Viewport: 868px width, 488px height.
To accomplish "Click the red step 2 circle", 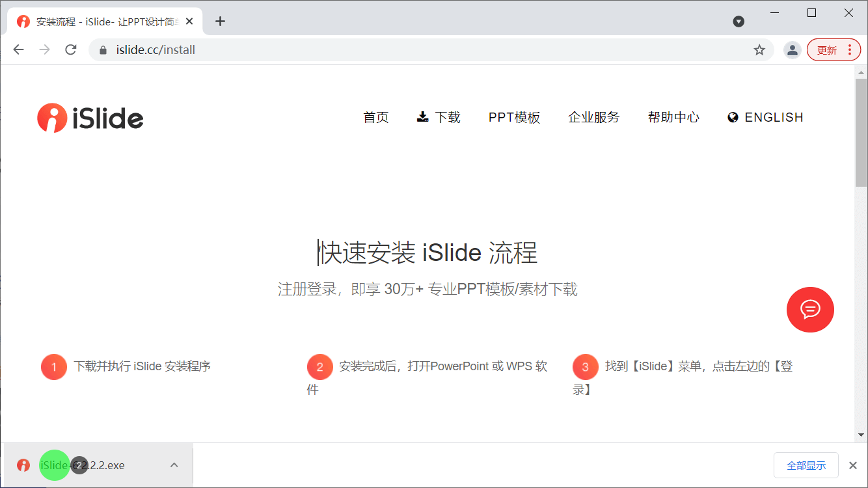I will [x=319, y=367].
